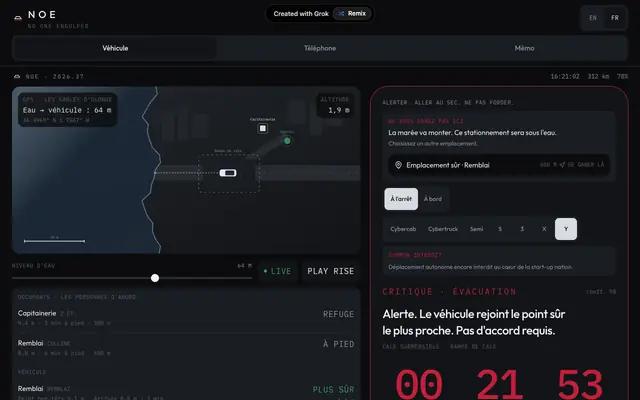Click Created with Grok label

[301, 13]
